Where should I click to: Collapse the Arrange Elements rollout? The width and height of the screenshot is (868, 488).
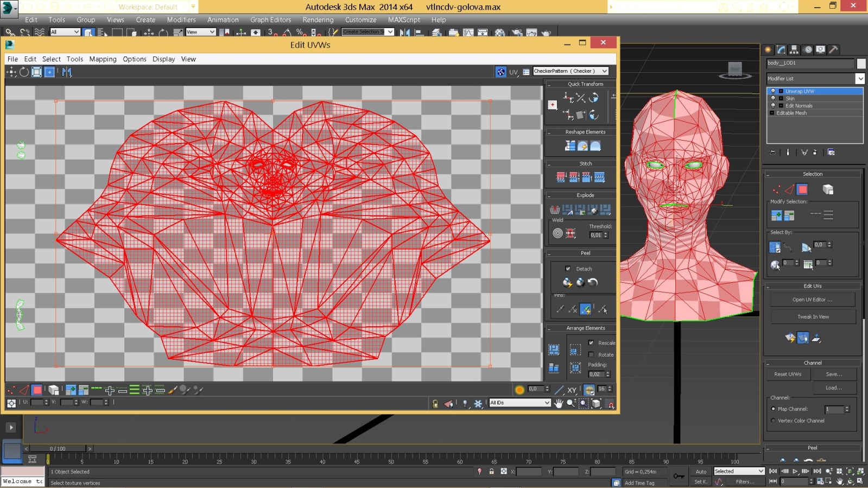[549, 328]
